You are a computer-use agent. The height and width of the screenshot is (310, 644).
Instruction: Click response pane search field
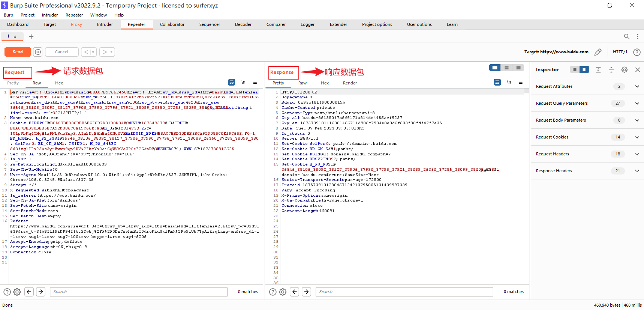pyautogui.click(x=404, y=292)
